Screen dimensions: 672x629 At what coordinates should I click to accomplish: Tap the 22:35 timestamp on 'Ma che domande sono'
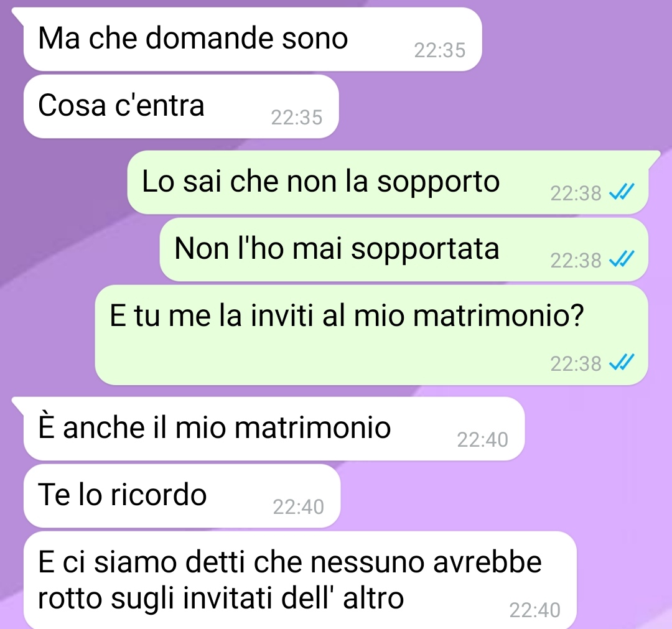coord(440,50)
